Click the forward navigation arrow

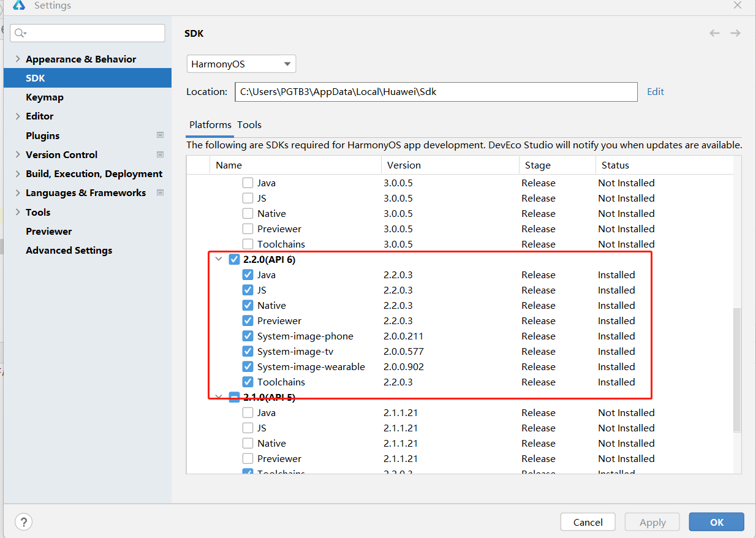click(x=735, y=33)
